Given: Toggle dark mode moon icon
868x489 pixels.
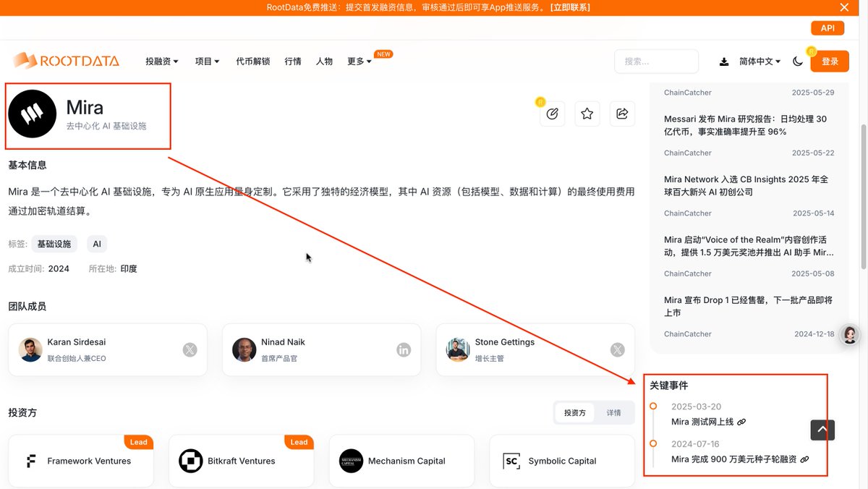Looking at the screenshot, I should pyautogui.click(x=798, y=61).
